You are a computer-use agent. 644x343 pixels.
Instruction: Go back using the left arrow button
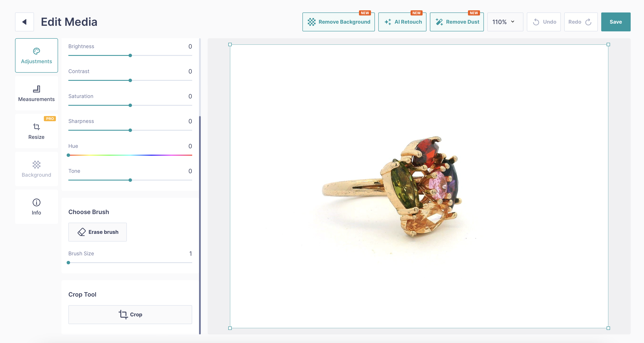point(24,22)
